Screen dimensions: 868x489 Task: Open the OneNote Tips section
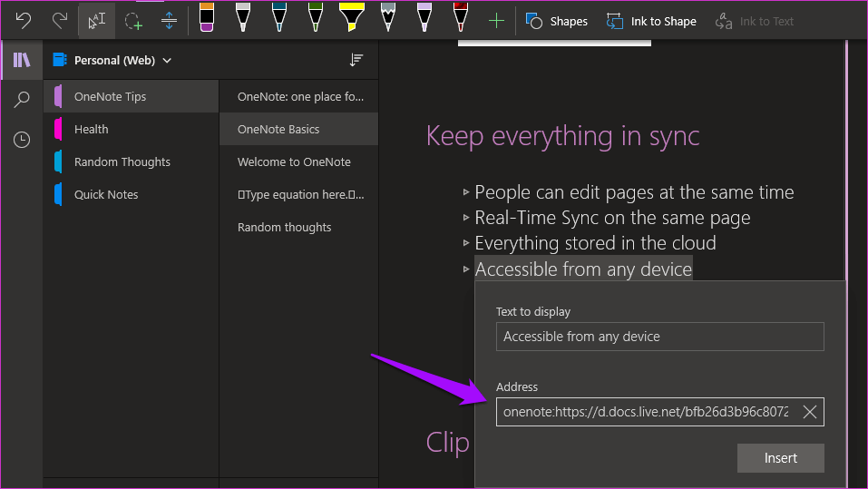(132, 96)
